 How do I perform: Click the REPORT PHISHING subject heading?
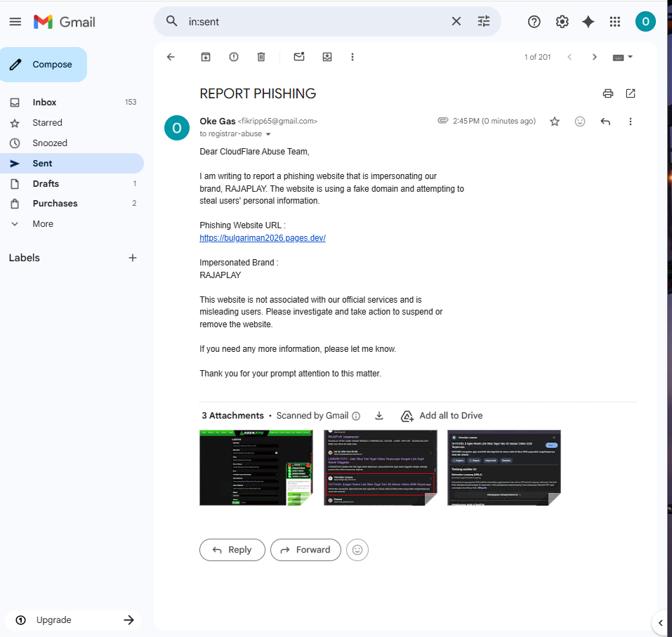coord(258,93)
